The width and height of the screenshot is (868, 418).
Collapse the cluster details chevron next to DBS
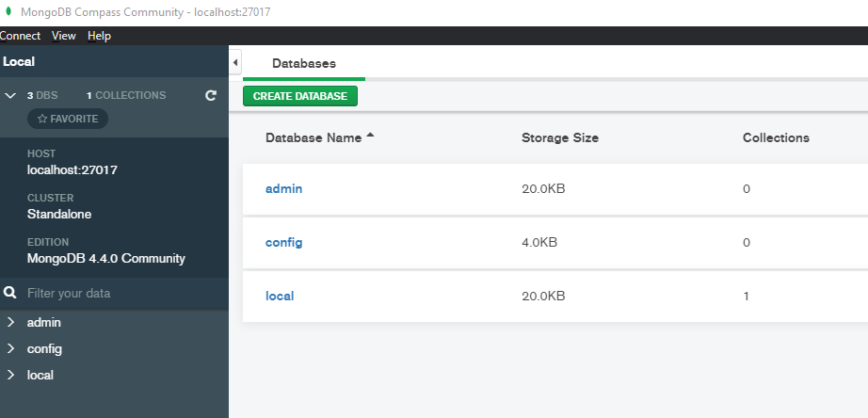pyautogui.click(x=11, y=95)
